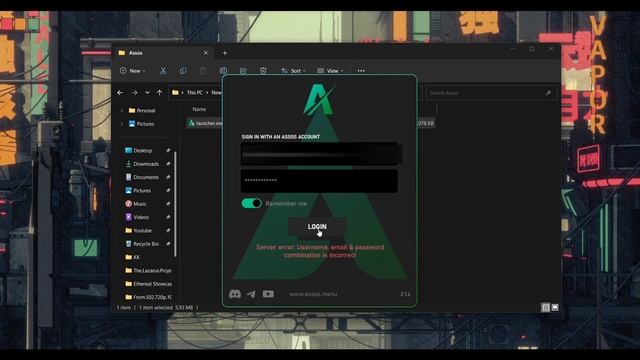
Task: Click the navigation pane scrollbar
Action: pos(176,204)
